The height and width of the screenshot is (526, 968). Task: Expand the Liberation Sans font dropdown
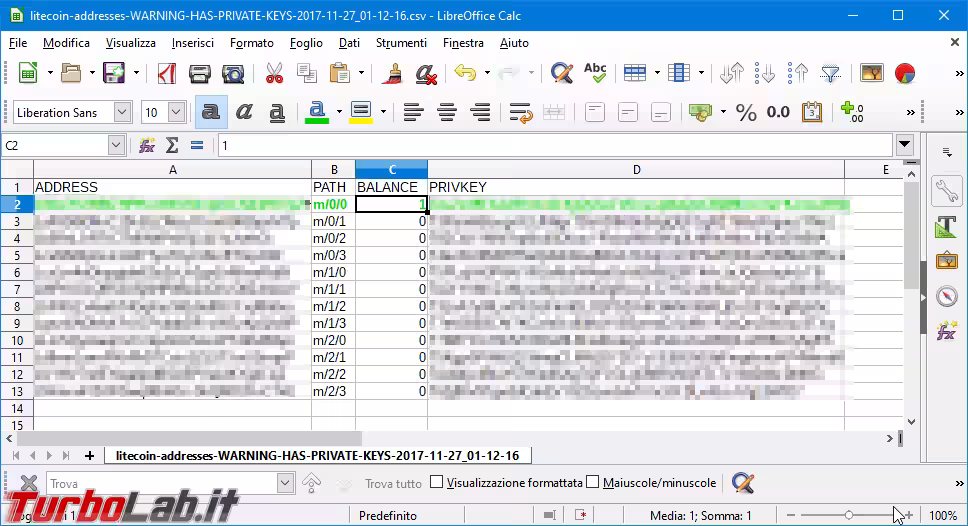(122, 113)
